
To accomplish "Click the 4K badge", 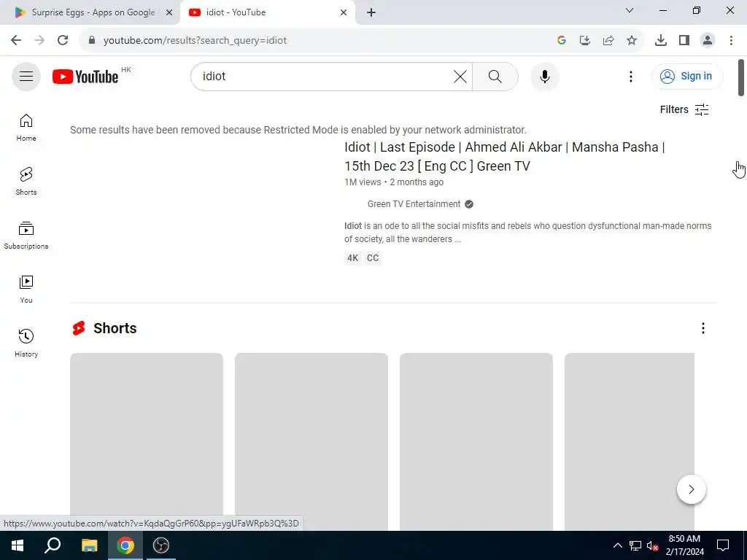I will (x=352, y=258).
